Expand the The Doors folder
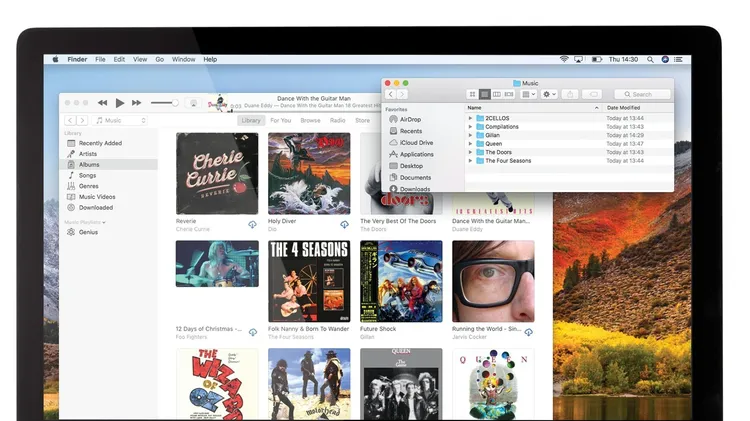The image size is (750, 421). pyautogui.click(x=470, y=152)
